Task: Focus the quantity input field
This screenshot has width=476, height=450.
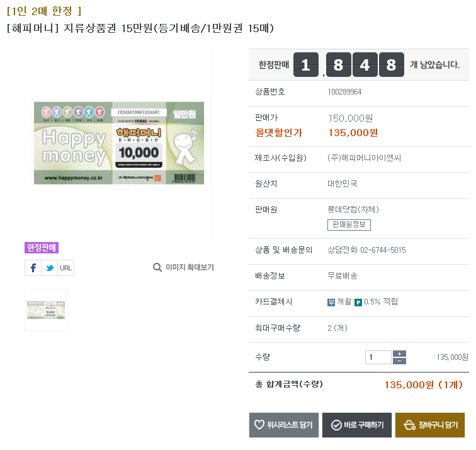Action: coord(378,357)
